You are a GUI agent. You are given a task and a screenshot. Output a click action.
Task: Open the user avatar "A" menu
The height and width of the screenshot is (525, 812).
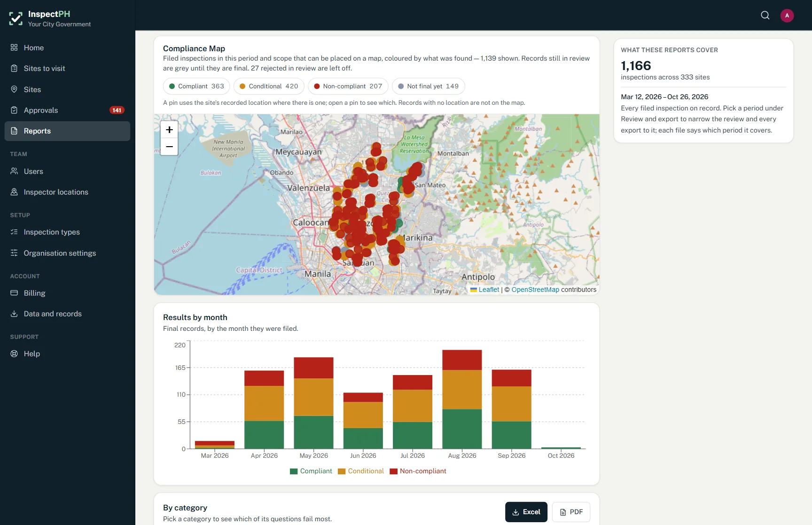coord(787,16)
